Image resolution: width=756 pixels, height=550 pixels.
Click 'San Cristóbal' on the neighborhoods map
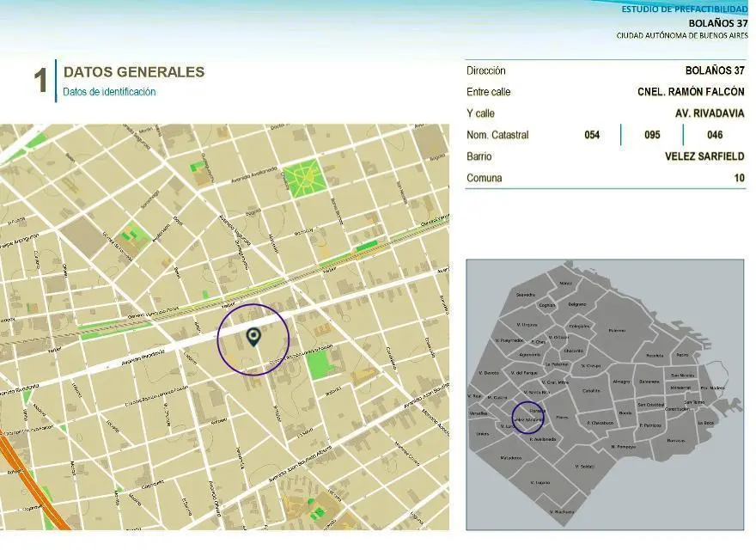(651, 405)
